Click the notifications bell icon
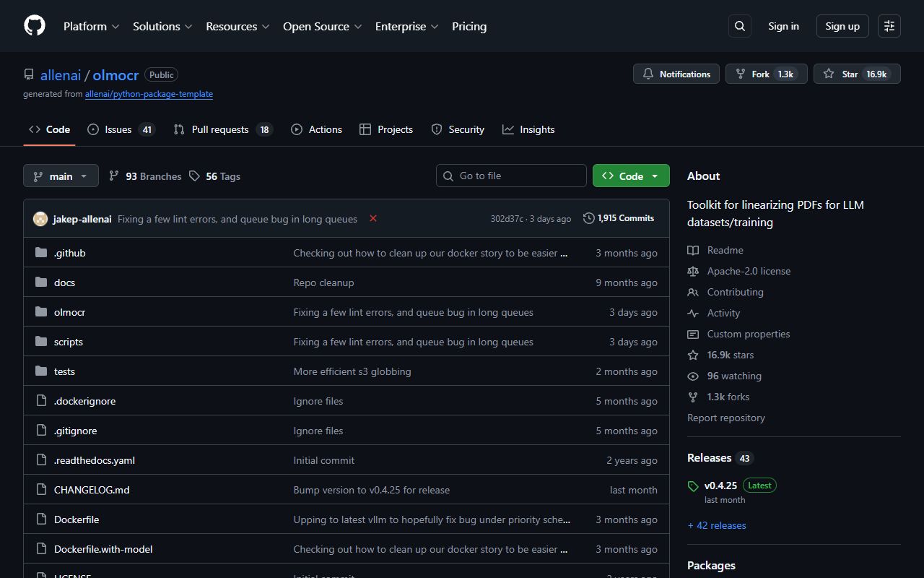This screenshot has height=578, width=924. (648, 73)
